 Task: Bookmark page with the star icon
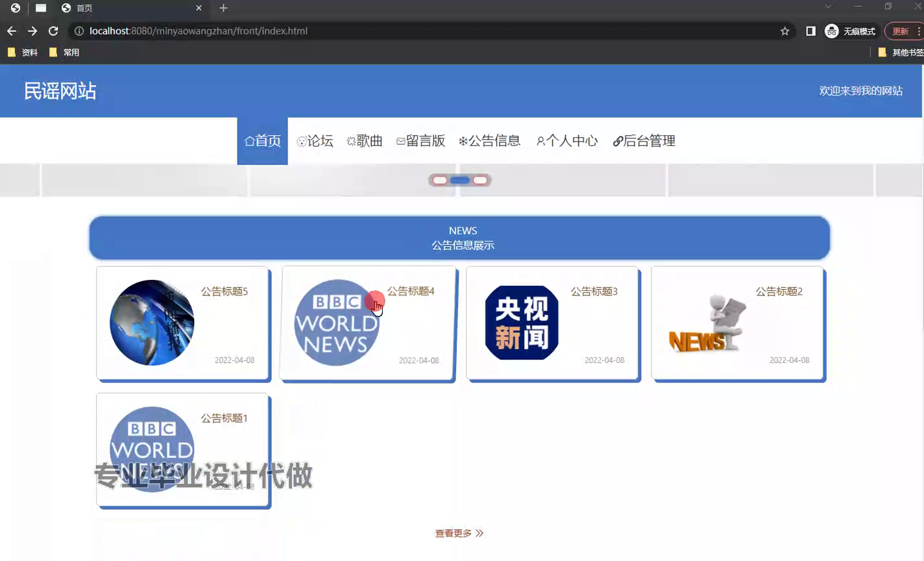(x=784, y=31)
